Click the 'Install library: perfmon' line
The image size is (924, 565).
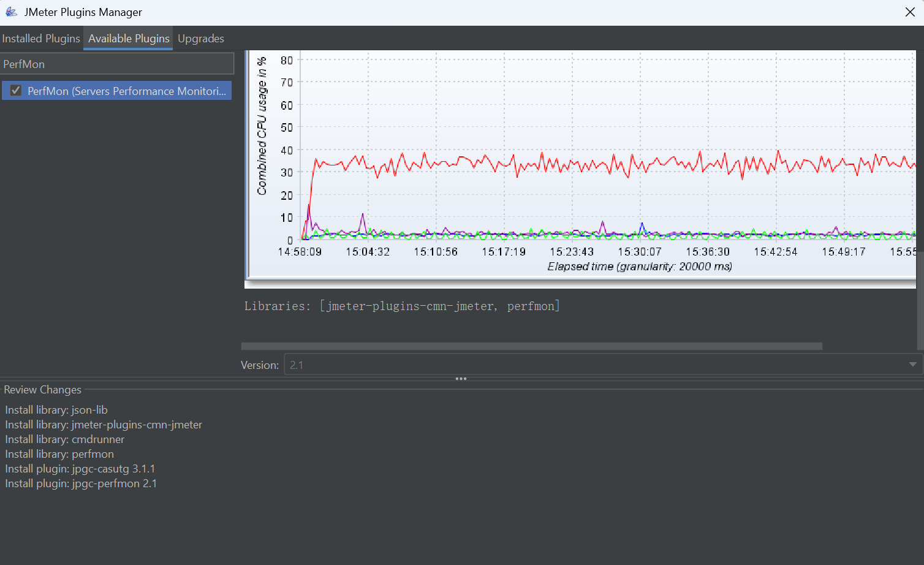click(59, 454)
